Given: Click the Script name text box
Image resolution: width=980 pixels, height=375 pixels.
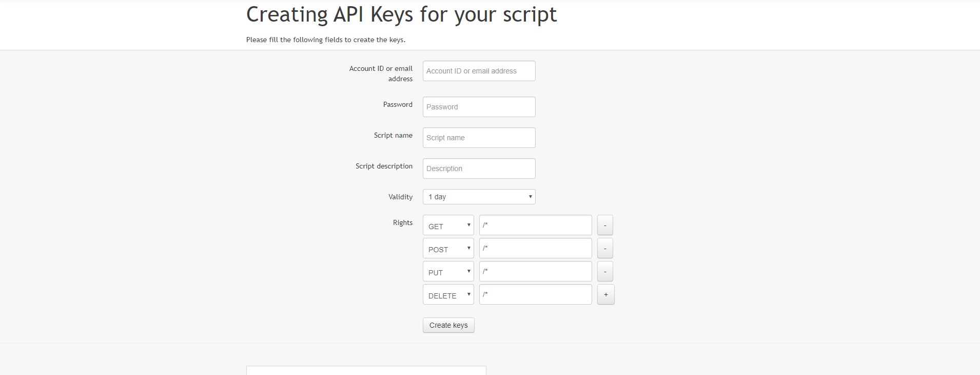Looking at the screenshot, I should tap(479, 138).
